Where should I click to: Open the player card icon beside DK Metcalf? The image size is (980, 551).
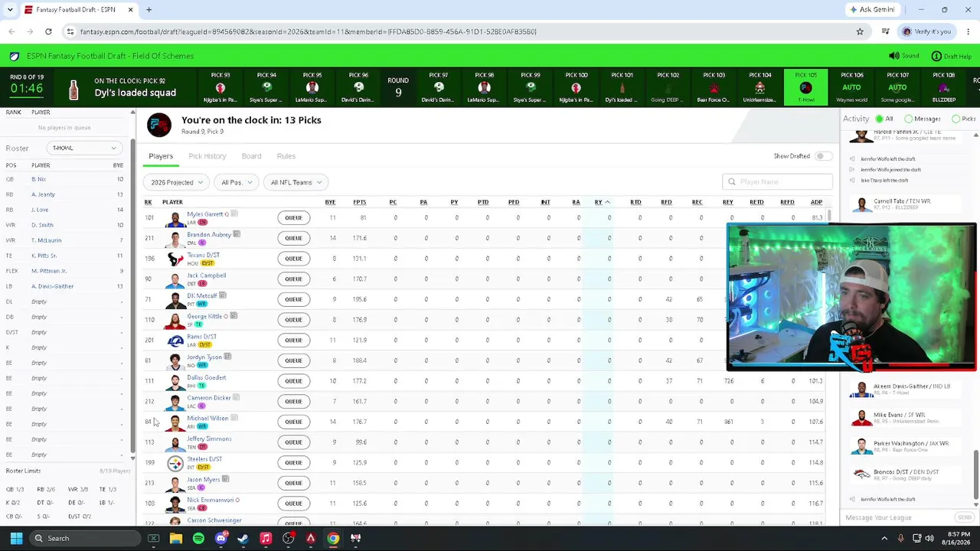click(223, 295)
